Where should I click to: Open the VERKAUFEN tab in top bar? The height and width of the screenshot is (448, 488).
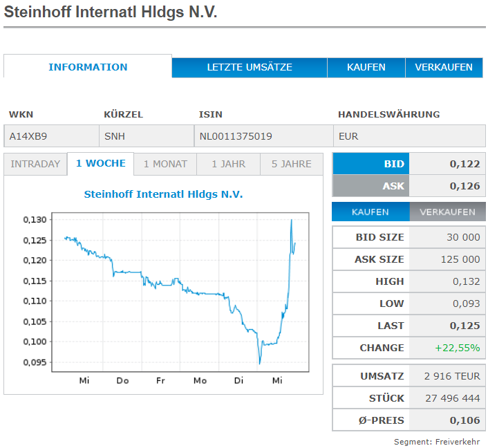pyautogui.click(x=444, y=67)
